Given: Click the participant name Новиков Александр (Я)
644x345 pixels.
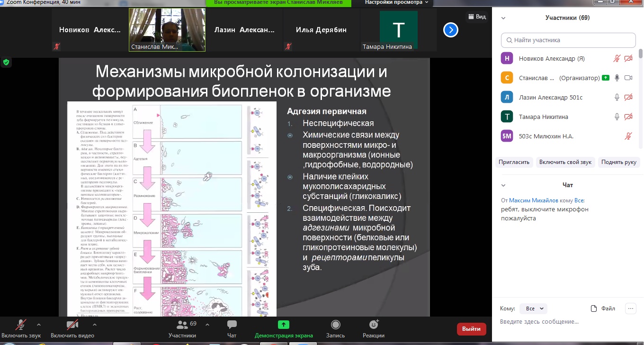Looking at the screenshot, I should (552, 58).
